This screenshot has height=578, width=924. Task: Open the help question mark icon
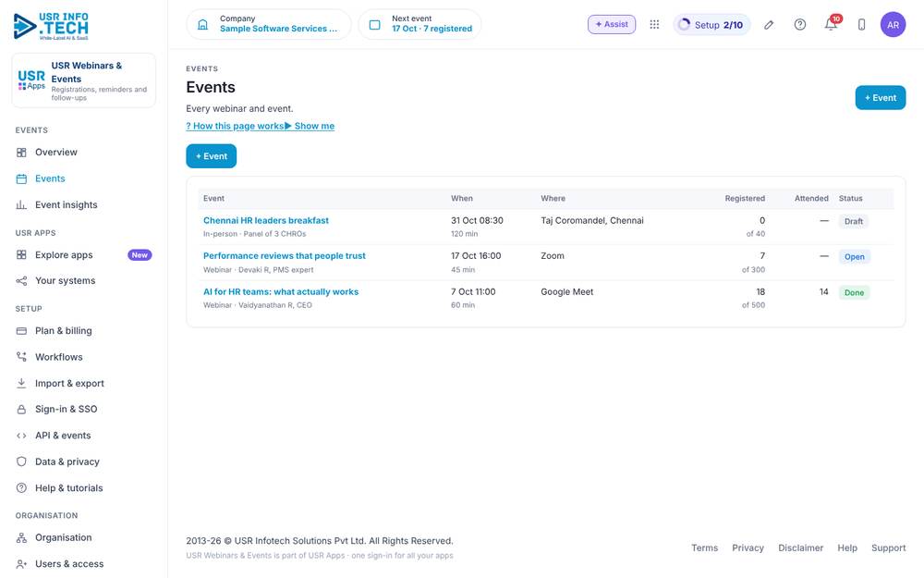point(799,25)
